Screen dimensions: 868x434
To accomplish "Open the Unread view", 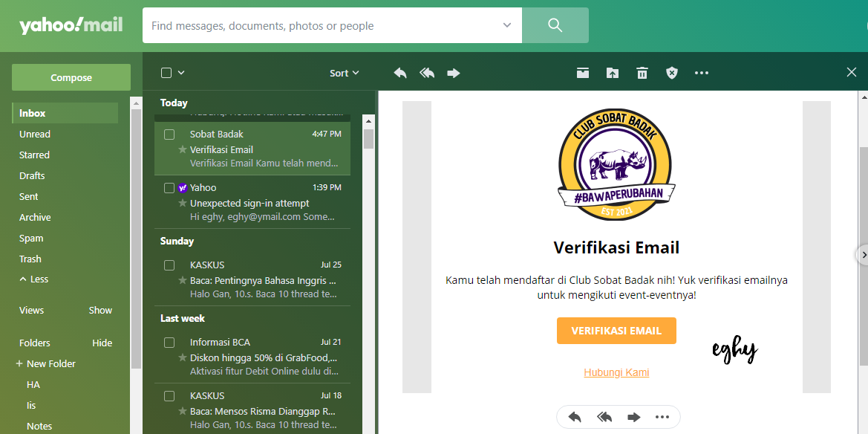I will click(35, 134).
